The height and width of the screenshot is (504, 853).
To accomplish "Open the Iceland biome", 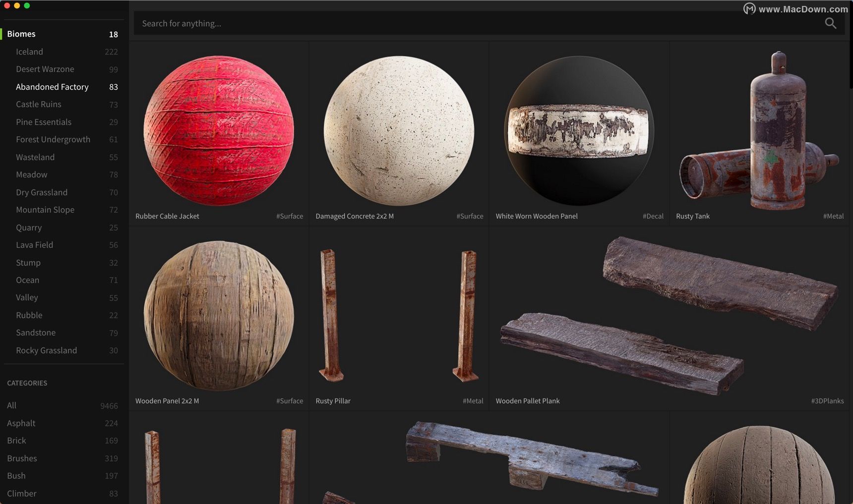I will (x=62, y=52).
